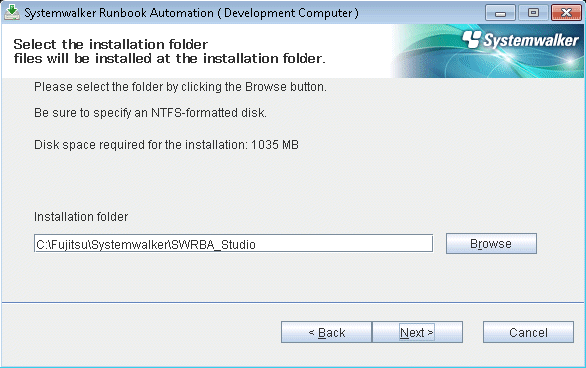
Task: Close the installer with the red X
Action: [566, 13]
